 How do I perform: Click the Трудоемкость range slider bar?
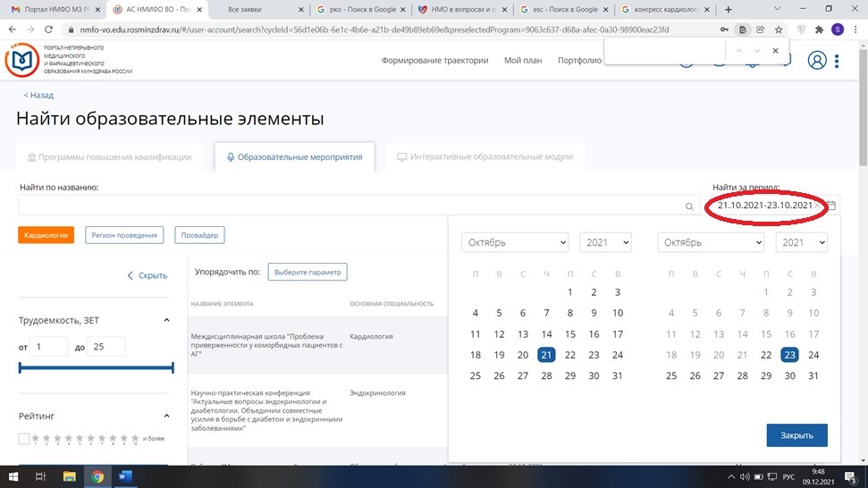[96, 367]
